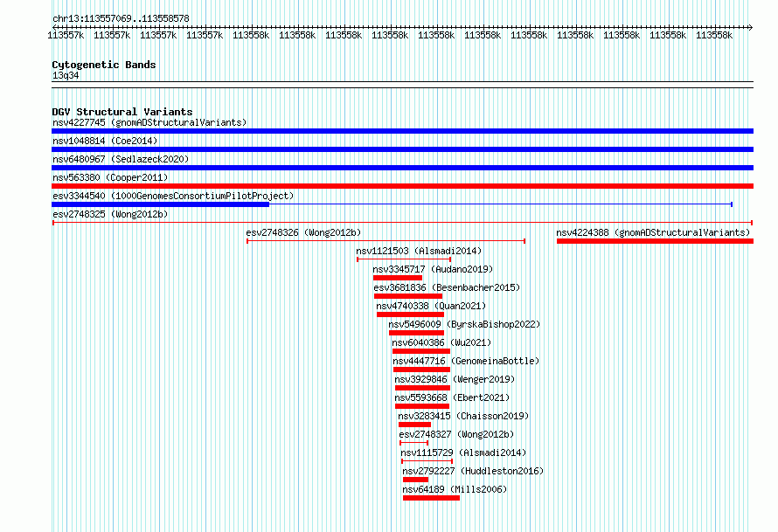
Task: Click the red bar under nsv563380
Action: tap(402, 186)
